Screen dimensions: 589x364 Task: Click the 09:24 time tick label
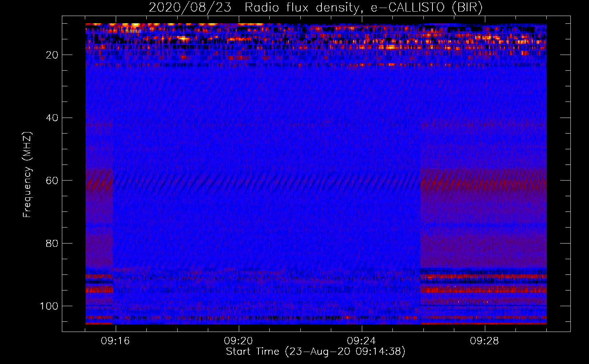click(361, 341)
